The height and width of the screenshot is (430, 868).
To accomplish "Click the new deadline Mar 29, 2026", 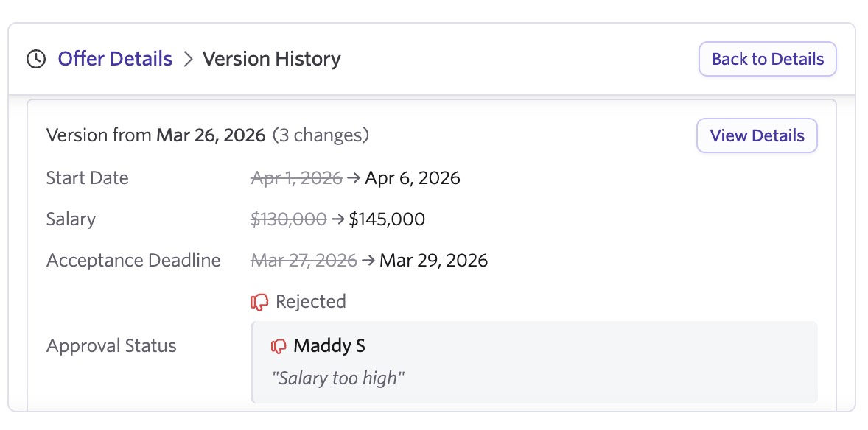I will 433,261.
